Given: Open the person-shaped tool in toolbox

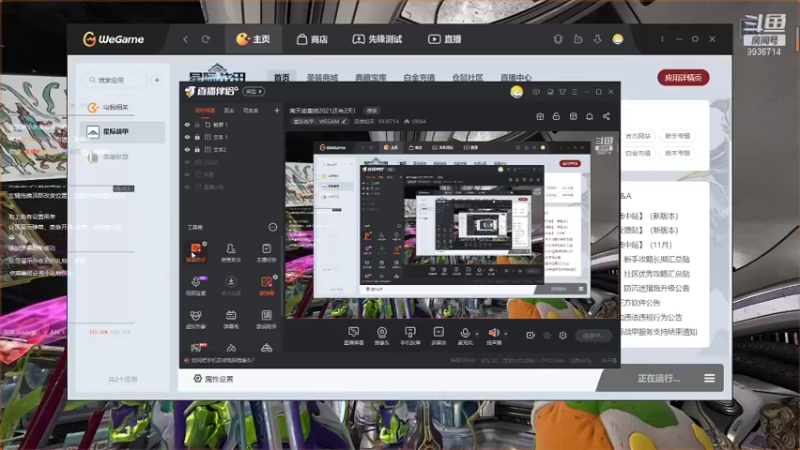Looking at the screenshot, I should point(231,253).
